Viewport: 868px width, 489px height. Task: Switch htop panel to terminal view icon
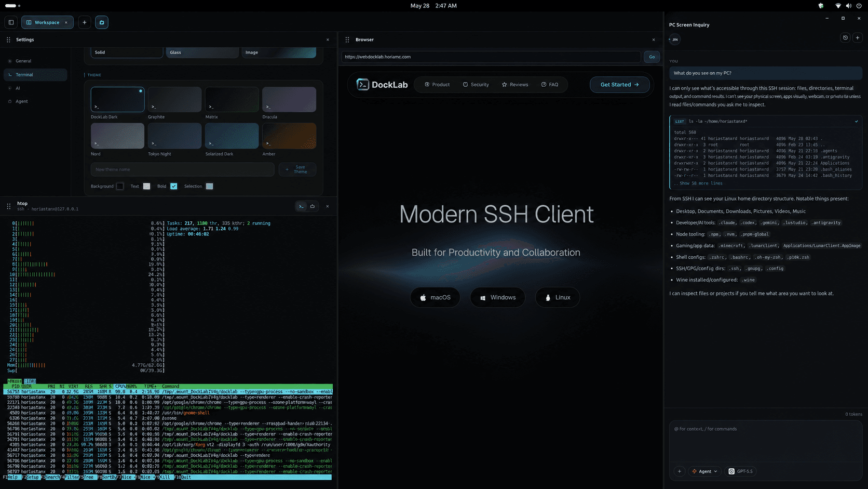(x=301, y=206)
